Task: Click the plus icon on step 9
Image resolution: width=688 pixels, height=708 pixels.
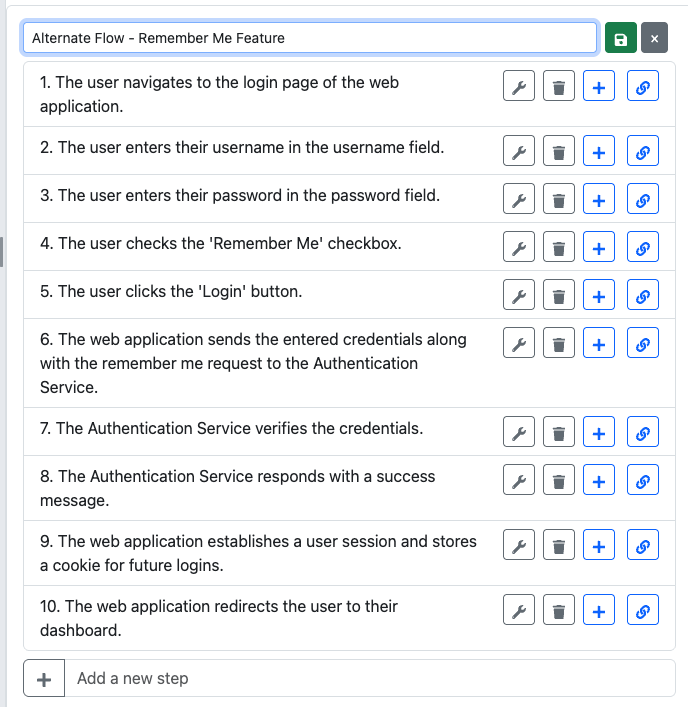Action: point(598,547)
